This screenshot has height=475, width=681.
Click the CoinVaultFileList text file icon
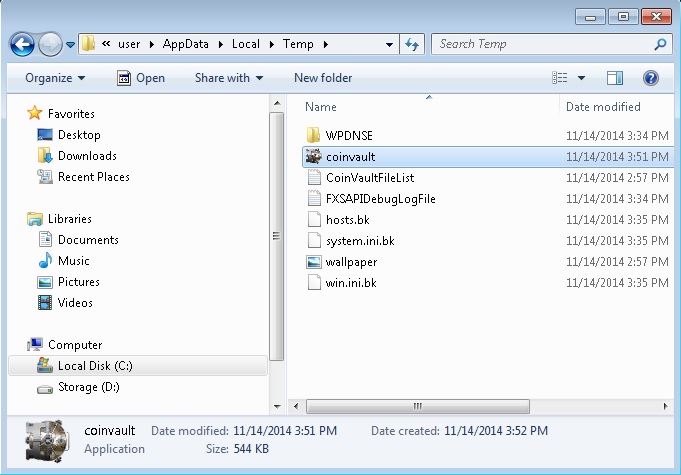pos(314,178)
